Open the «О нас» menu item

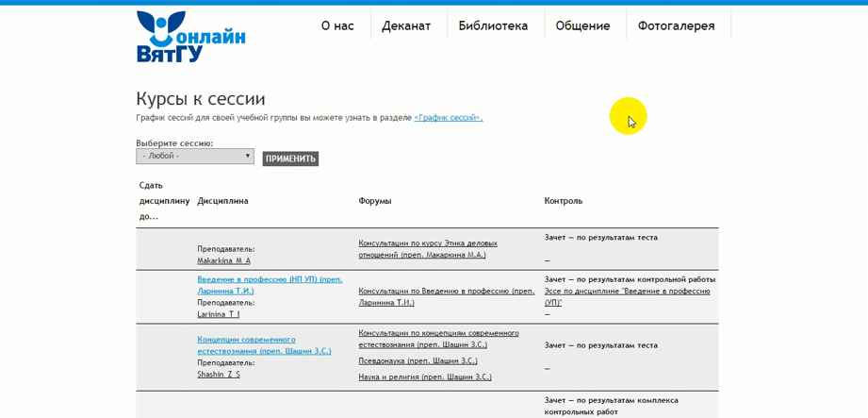pyautogui.click(x=337, y=25)
